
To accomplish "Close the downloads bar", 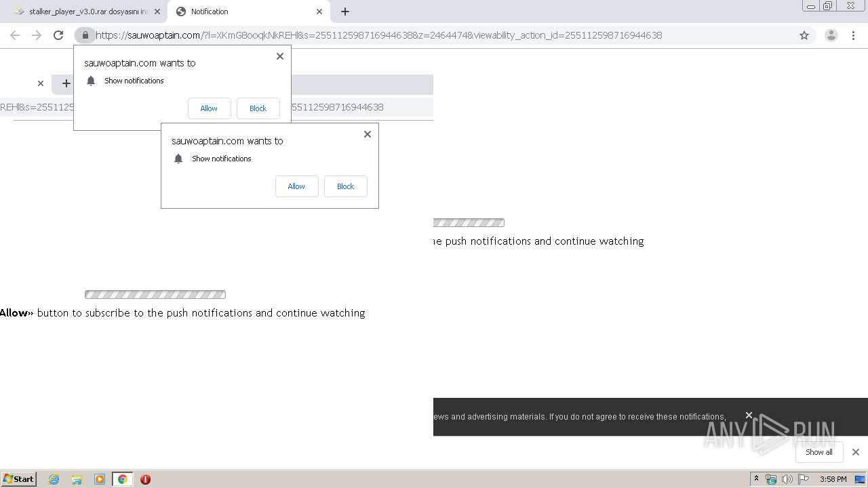I will point(856,452).
